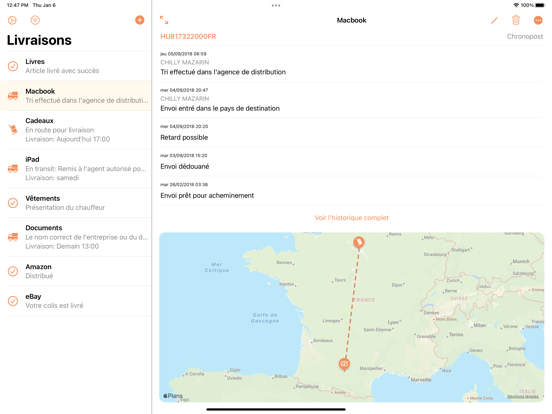552x414 pixels.
Task: Tap the FRANCE label on the map
Action: 364,300
